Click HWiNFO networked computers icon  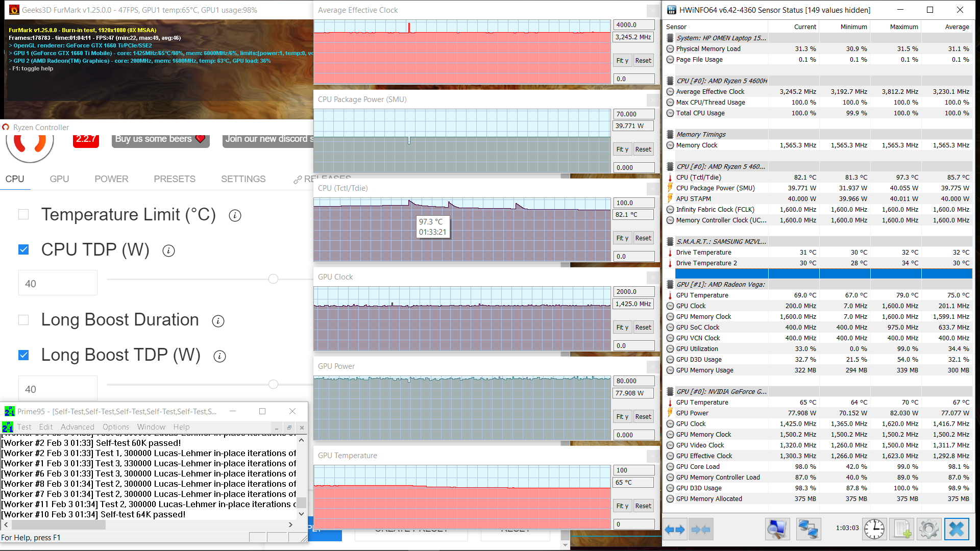808,529
